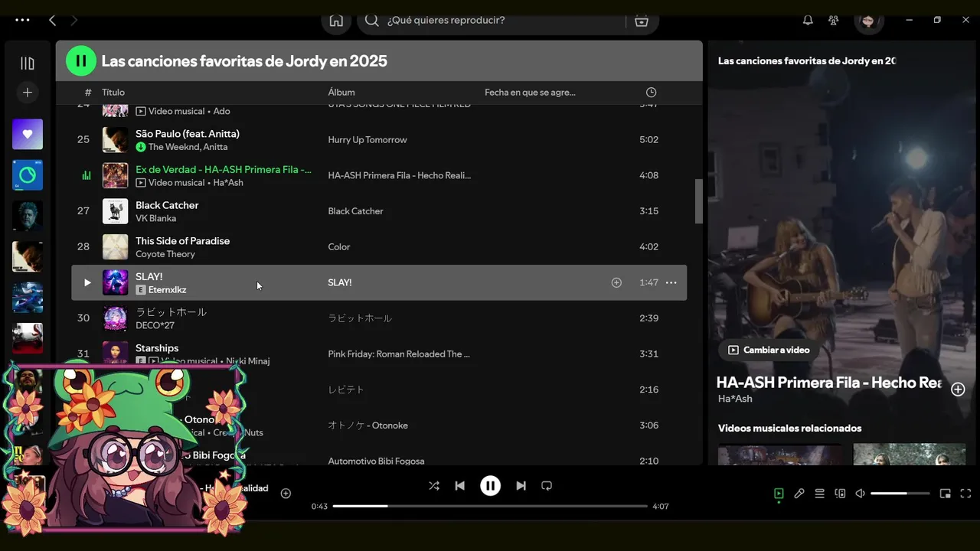Add SLAY! to liked songs via plus
980x551 pixels.
616,282
